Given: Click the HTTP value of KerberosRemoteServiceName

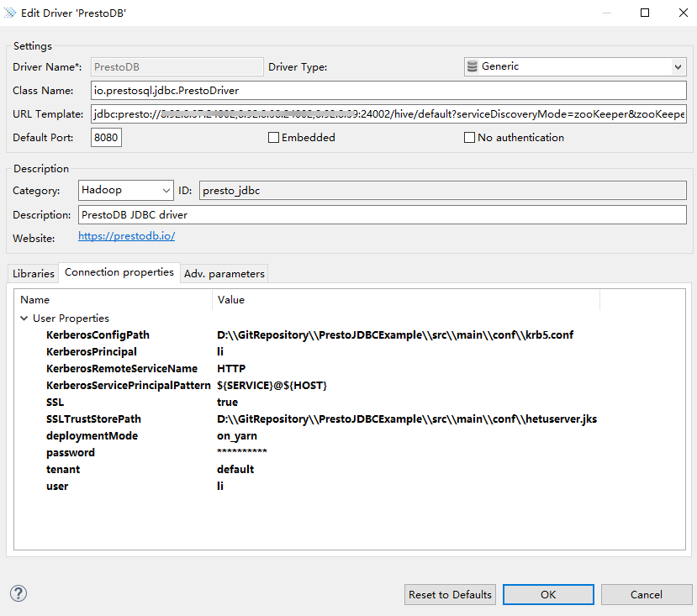Looking at the screenshot, I should [231, 369].
